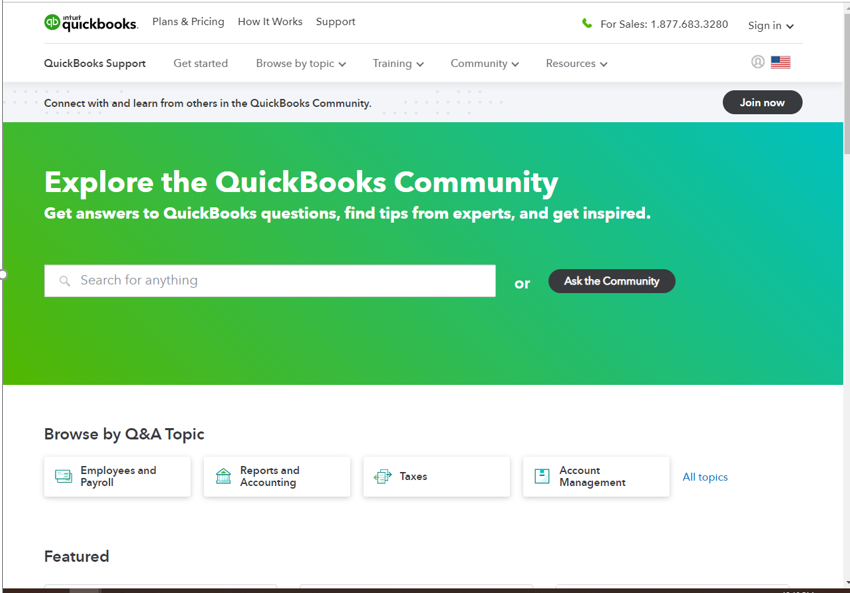
Task: Open the user profile avatar icon
Action: coord(758,62)
